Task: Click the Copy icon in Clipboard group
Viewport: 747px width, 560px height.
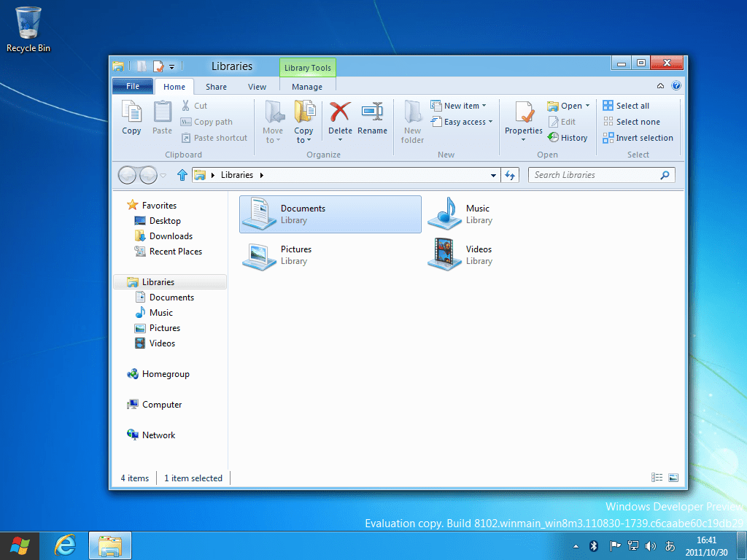Action: click(x=131, y=112)
